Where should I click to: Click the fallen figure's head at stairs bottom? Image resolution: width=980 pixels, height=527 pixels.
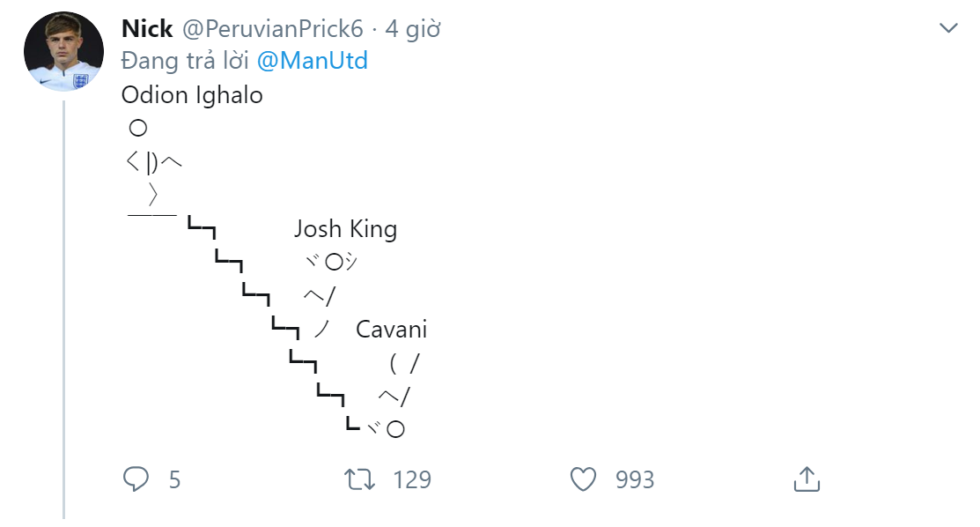tap(395, 429)
